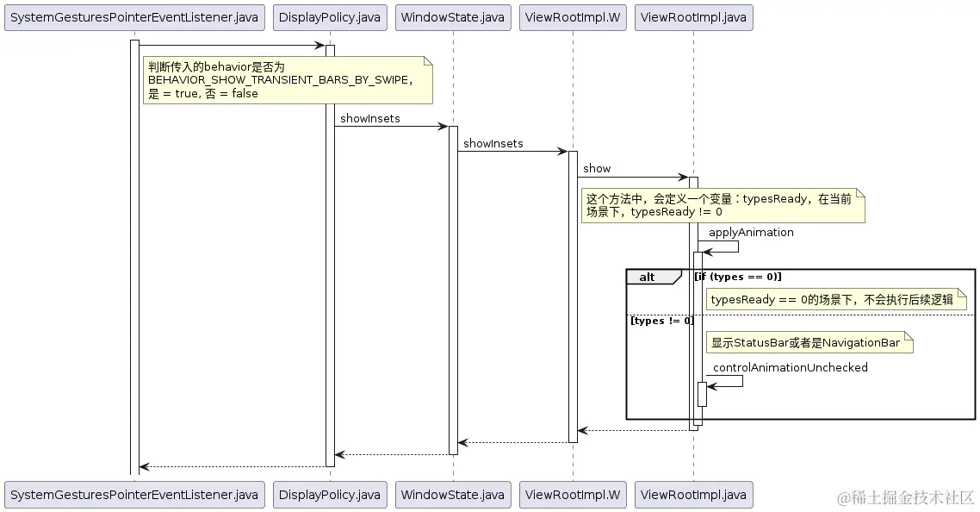Click the bottom WindowState.java box

(452, 495)
